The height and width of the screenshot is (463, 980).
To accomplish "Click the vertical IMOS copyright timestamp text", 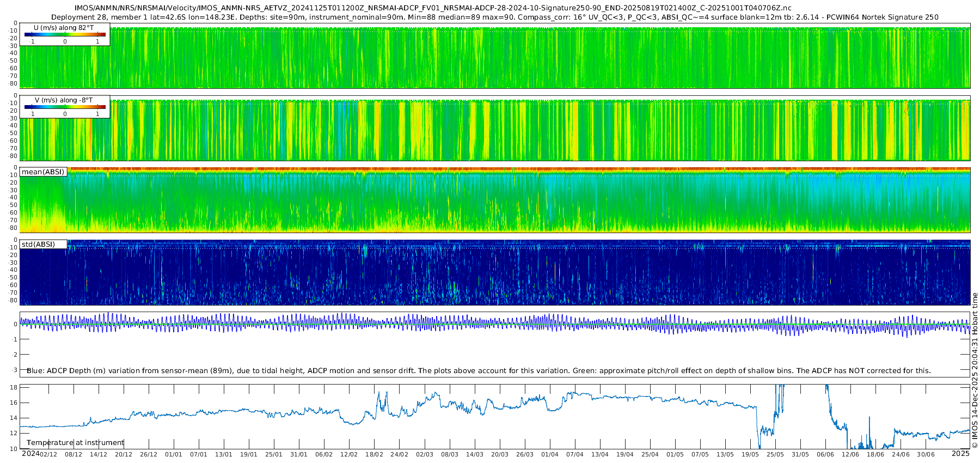I will click(975, 370).
